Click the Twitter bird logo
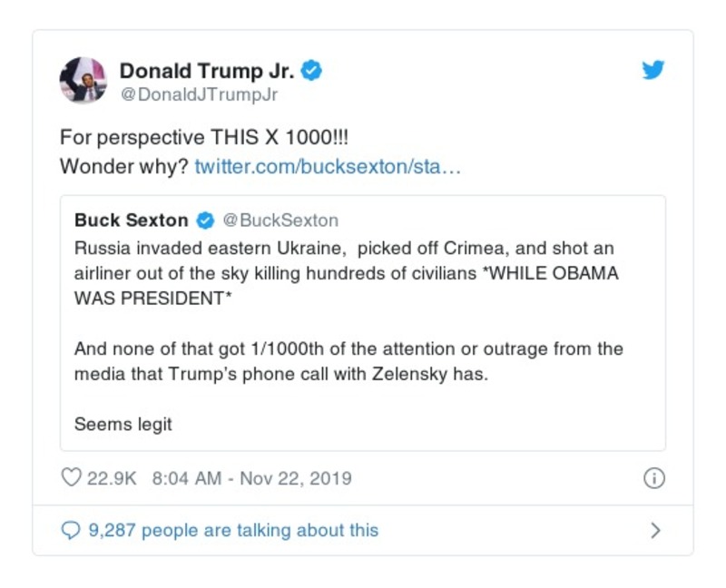Image resolution: width=726 pixels, height=588 pixels. [x=653, y=71]
